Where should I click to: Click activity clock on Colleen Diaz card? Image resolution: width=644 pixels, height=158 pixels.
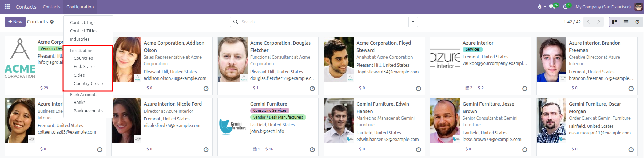click(100, 150)
